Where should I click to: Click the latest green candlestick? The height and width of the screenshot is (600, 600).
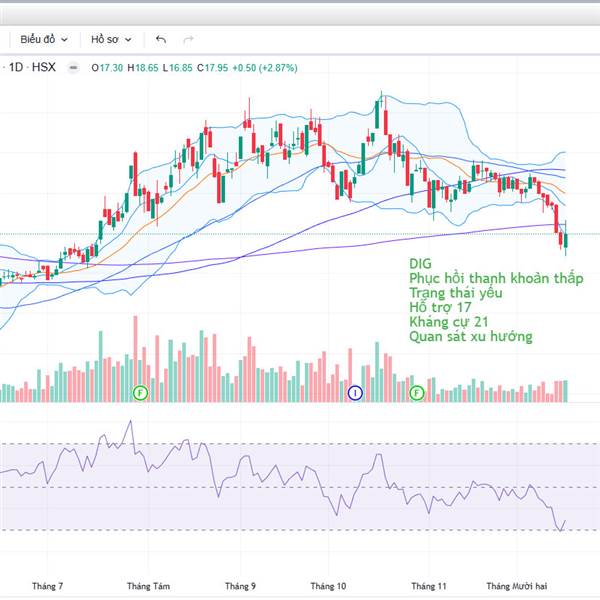click(566, 240)
